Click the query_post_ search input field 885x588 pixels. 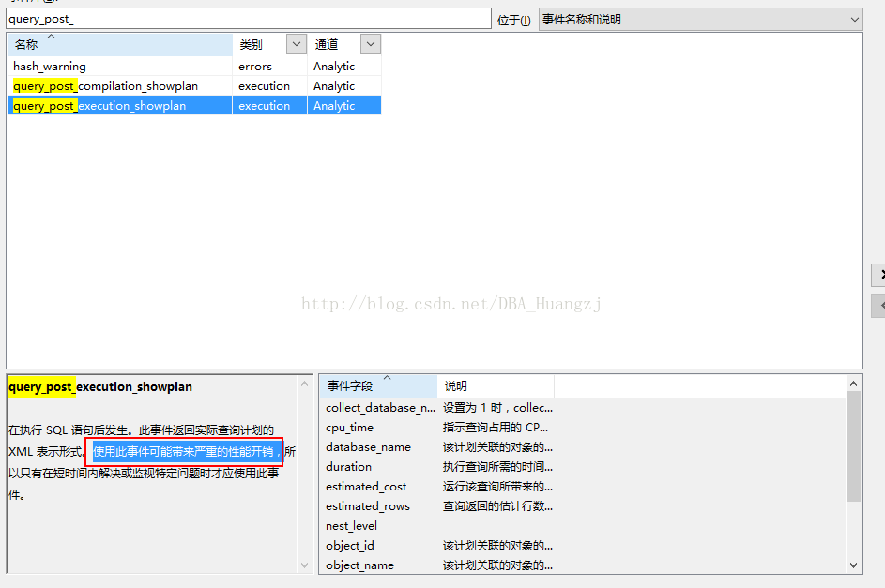tap(249, 19)
